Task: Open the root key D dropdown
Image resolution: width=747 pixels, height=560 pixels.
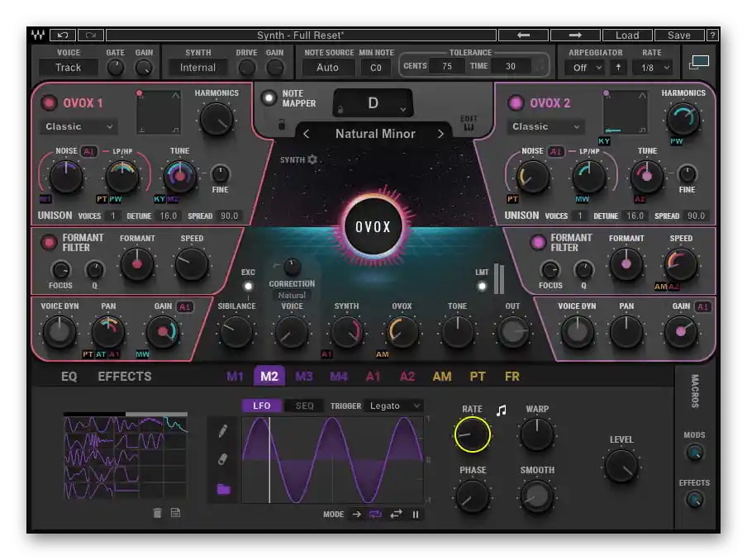Action: click(373, 103)
